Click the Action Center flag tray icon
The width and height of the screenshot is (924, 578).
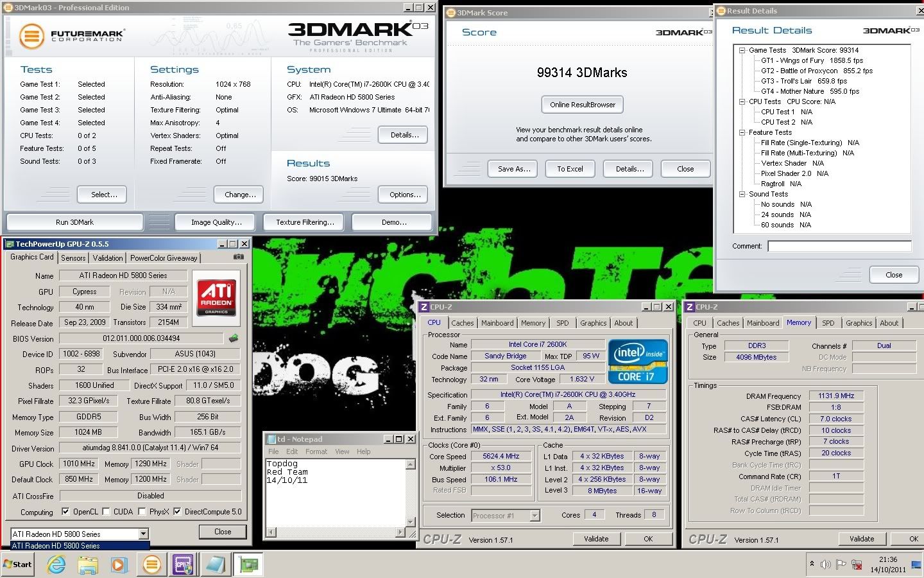pos(841,565)
